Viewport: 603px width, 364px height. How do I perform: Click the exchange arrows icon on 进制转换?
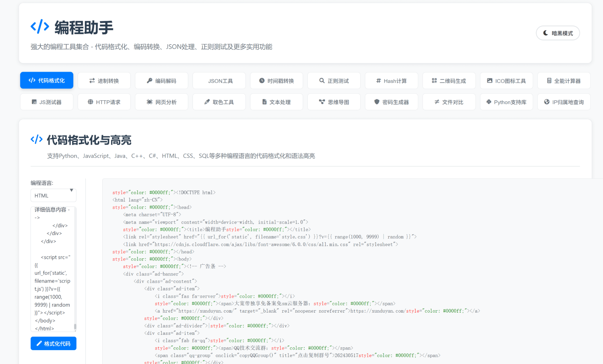(x=92, y=81)
